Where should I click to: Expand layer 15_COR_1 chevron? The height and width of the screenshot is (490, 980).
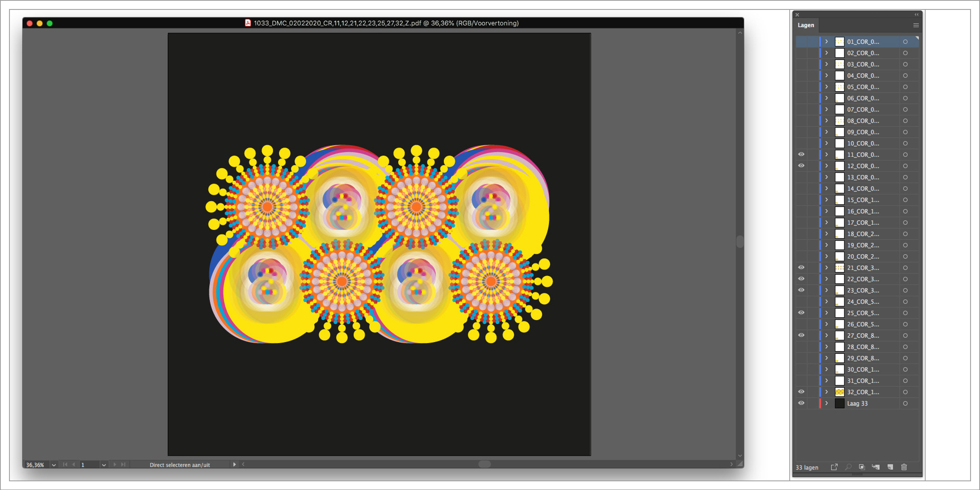[x=826, y=200]
